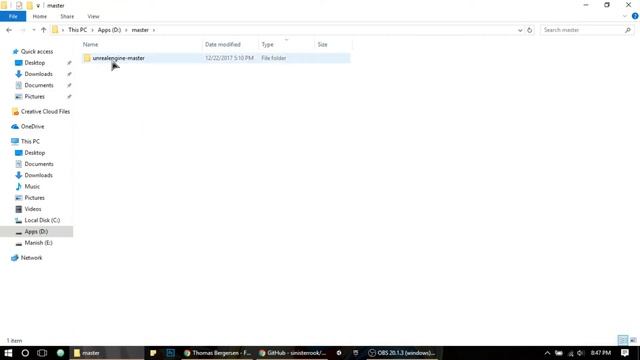
Task: Open Task View on the taskbar
Action: click(x=42, y=353)
